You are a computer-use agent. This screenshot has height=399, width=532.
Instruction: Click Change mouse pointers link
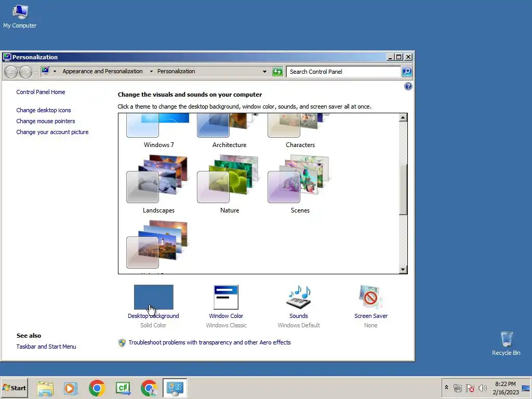pos(46,121)
